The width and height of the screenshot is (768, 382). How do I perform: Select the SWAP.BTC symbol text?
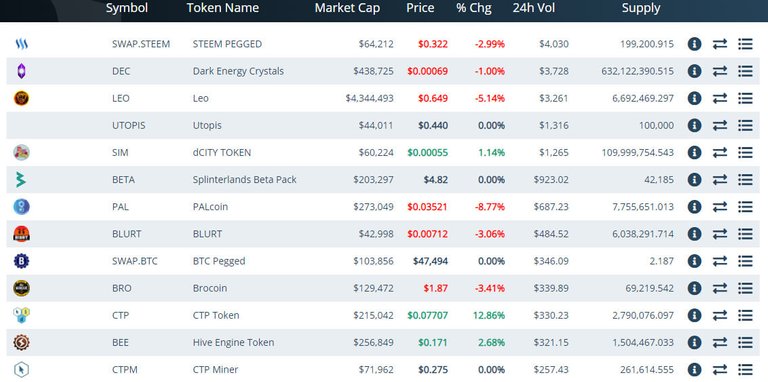click(x=135, y=261)
